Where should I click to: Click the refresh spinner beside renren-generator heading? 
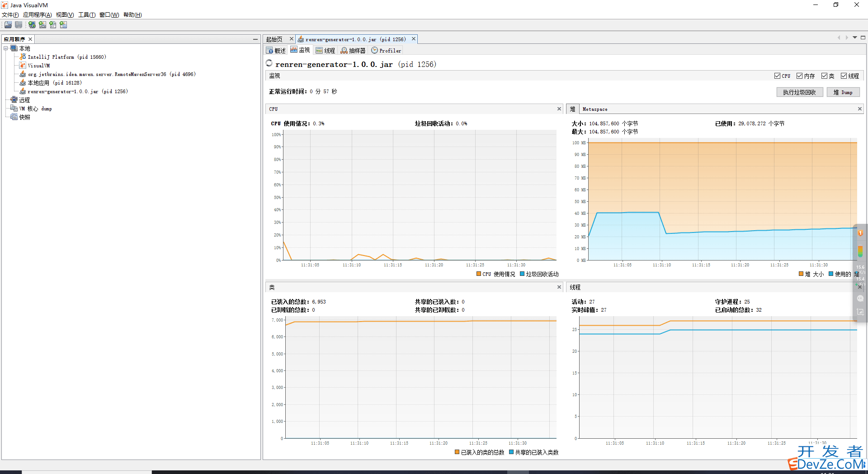(269, 63)
